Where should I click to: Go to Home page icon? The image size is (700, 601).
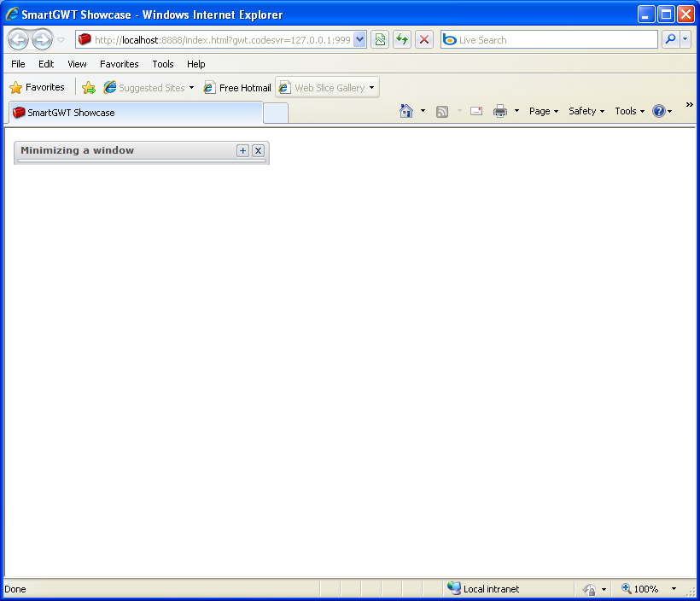(406, 111)
